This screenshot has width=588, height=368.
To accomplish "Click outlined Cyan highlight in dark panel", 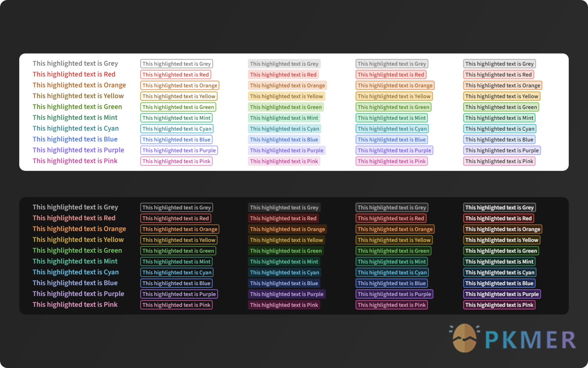I will 177,272.
